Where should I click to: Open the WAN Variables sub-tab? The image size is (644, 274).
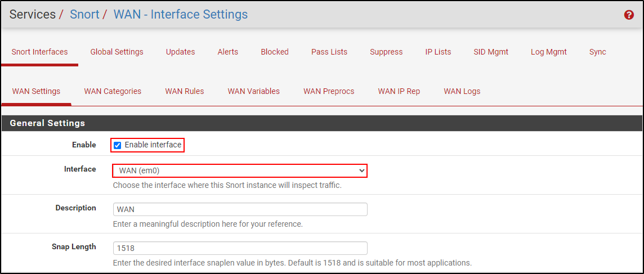pos(253,91)
